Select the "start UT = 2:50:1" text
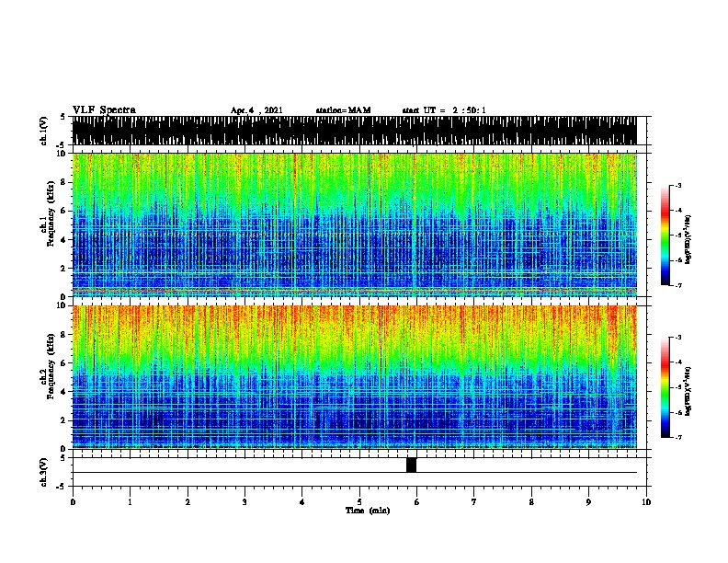Image resolution: width=728 pixels, height=563 pixels. pyautogui.click(x=444, y=110)
